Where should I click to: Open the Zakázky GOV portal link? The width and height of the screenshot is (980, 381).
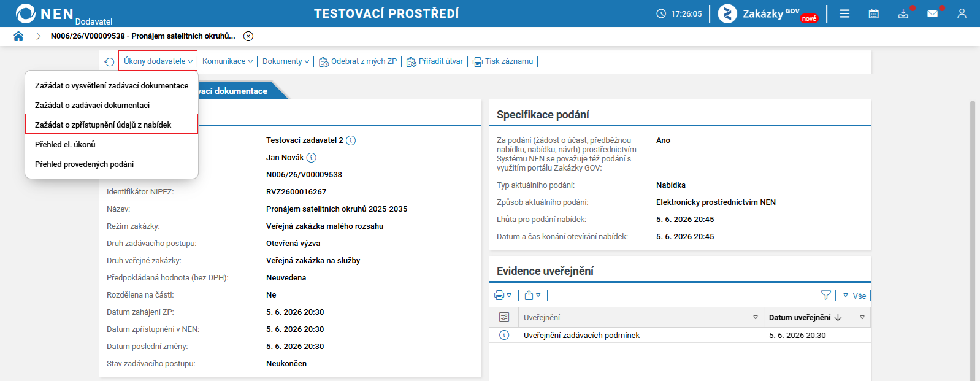768,13
